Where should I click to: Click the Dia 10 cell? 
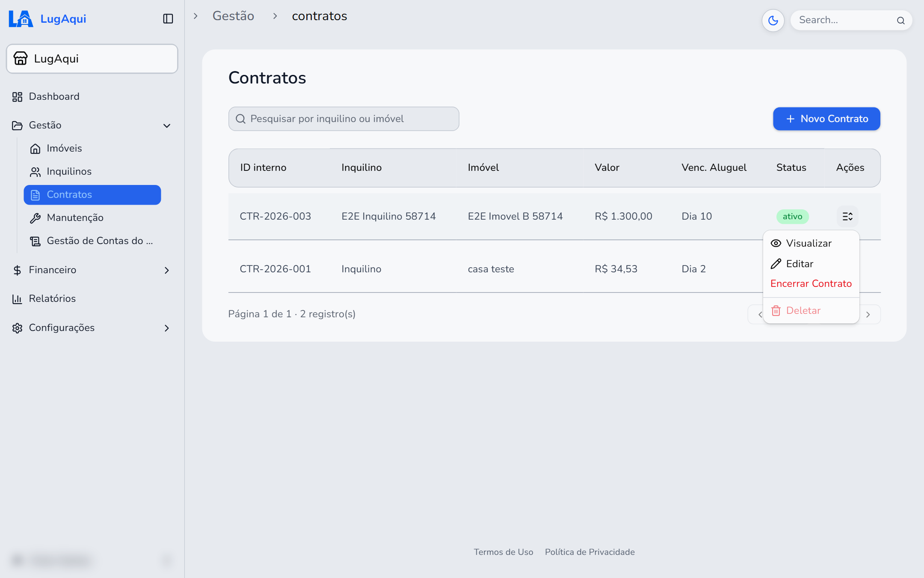[697, 216]
